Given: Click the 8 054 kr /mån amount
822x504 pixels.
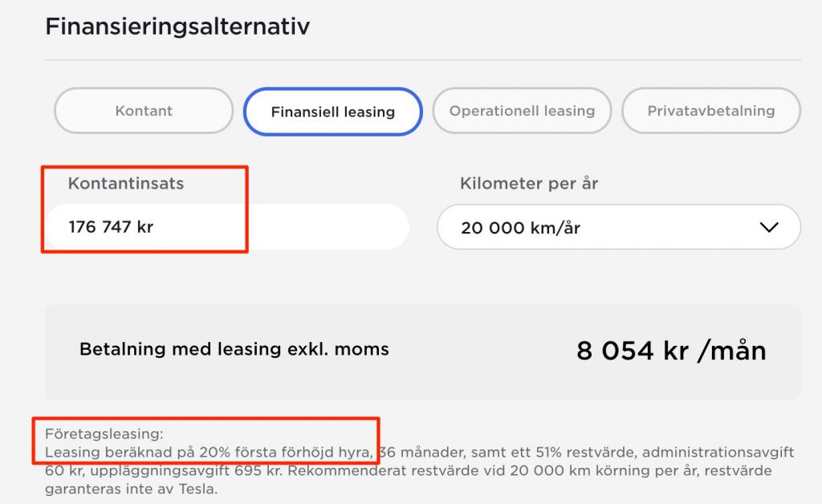Looking at the screenshot, I should tap(671, 351).
